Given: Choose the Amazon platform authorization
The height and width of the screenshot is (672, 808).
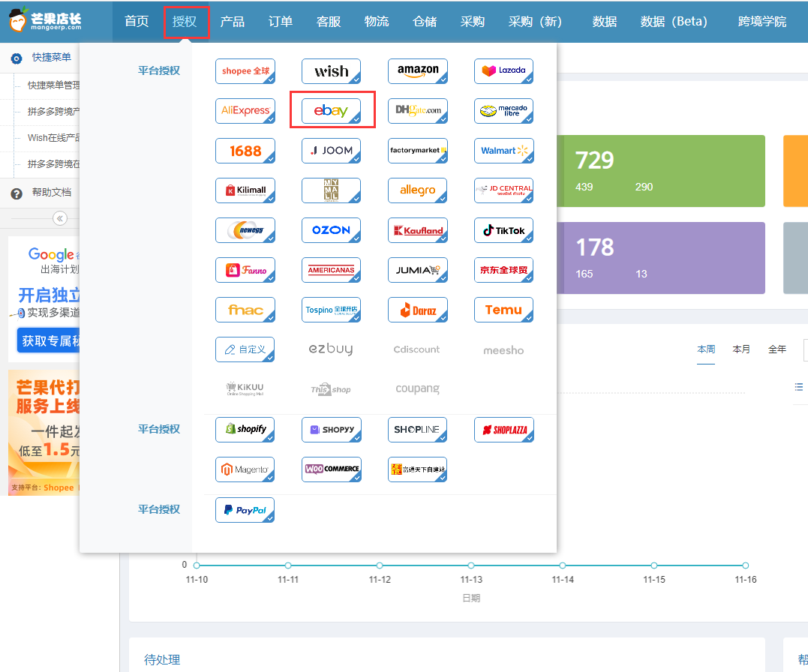Looking at the screenshot, I should [x=417, y=71].
